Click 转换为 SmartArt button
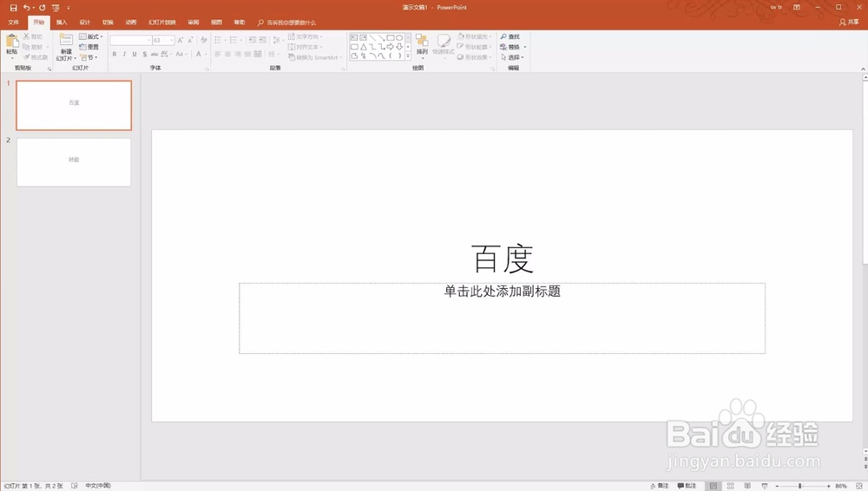 [314, 57]
